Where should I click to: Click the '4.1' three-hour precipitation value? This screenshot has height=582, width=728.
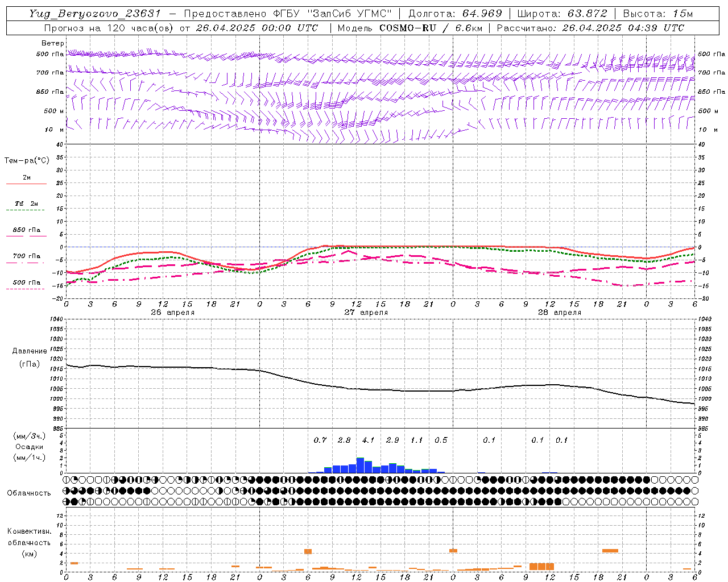tap(369, 440)
